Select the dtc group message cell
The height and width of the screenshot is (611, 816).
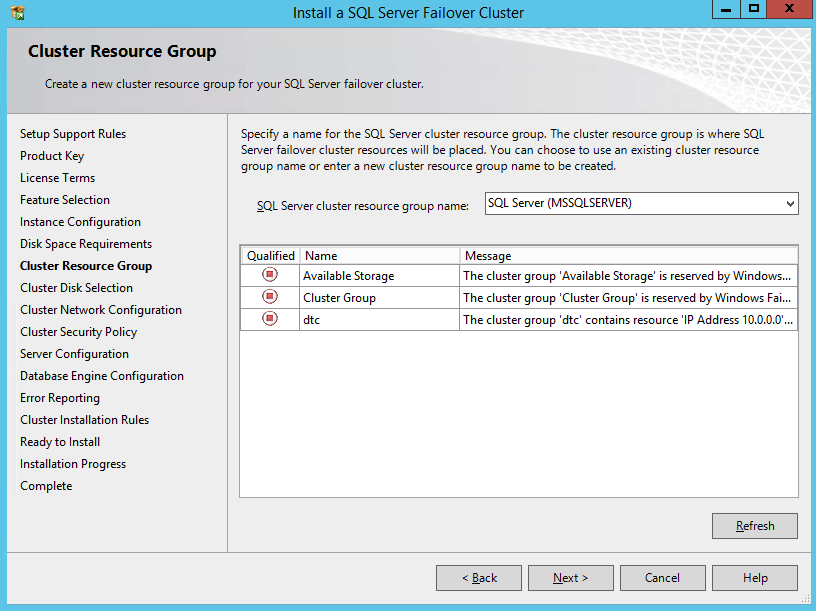pyautogui.click(x=628, y=319)
